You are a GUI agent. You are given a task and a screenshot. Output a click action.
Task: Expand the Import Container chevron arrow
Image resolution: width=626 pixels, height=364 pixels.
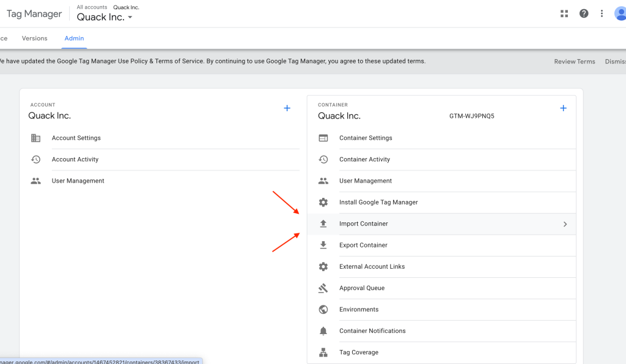click(565, 224)
